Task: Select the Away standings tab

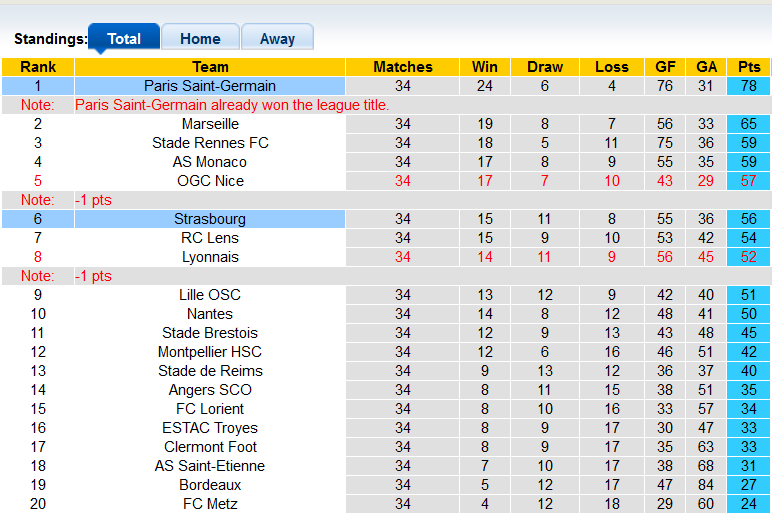Action: [277, 39]
